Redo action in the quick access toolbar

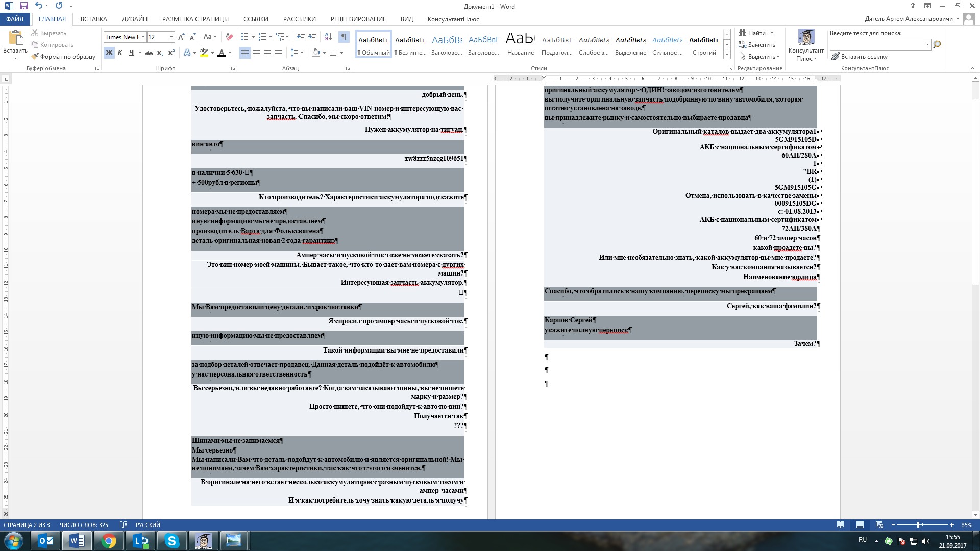pos(59,6)
